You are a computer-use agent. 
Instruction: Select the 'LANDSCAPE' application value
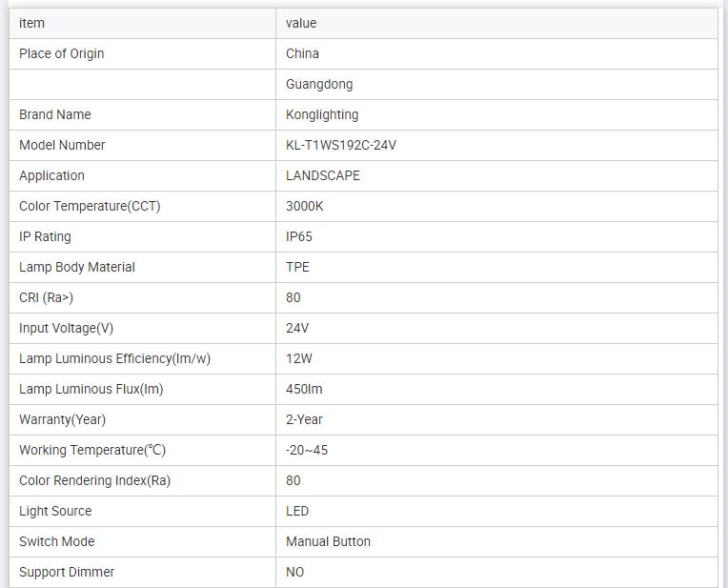click(323, 175)
